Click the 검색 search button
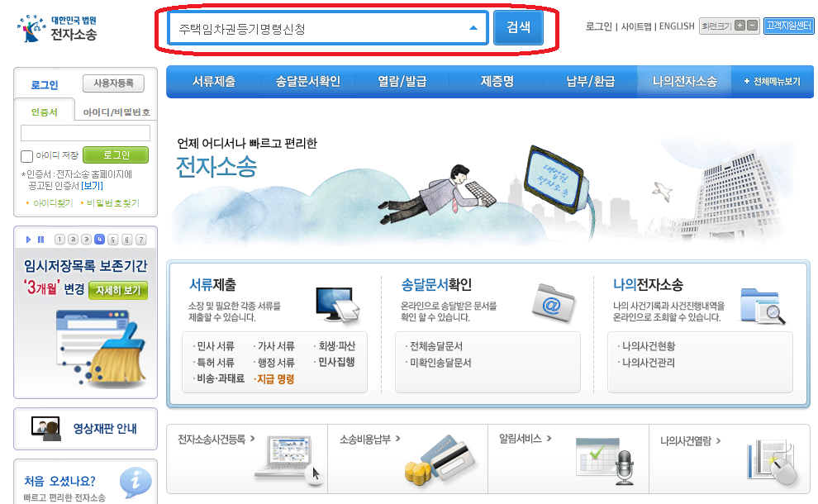Viewport: 818px width, 504px height. coord(520,26)
